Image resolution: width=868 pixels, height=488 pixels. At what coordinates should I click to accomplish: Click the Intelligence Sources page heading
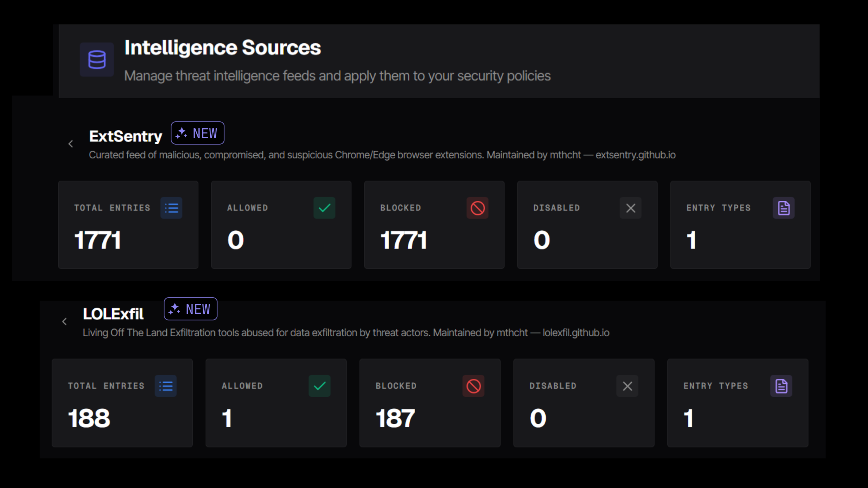point(223,48)
